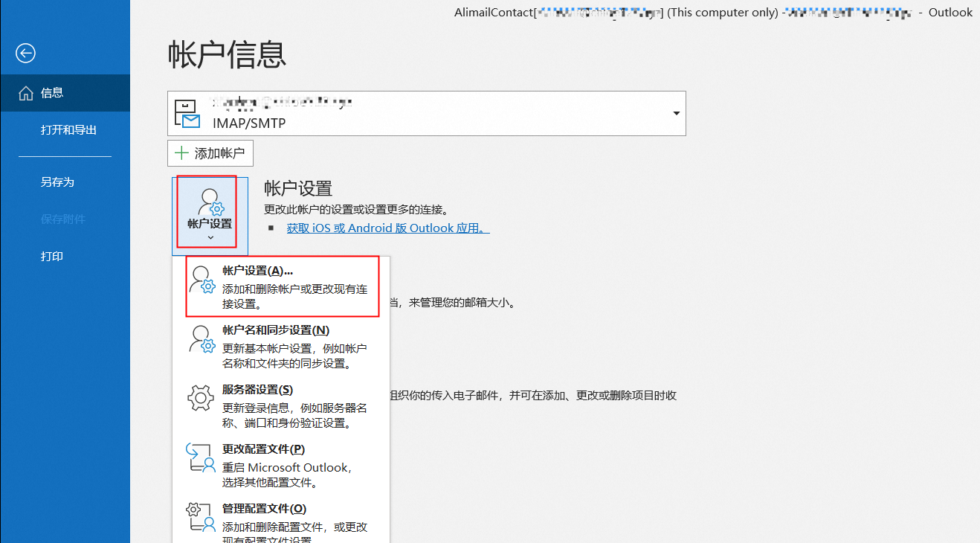
Task: Open 获取 iOS 或 Android 版 Outlook 应用 link
Action: (388, 228)
